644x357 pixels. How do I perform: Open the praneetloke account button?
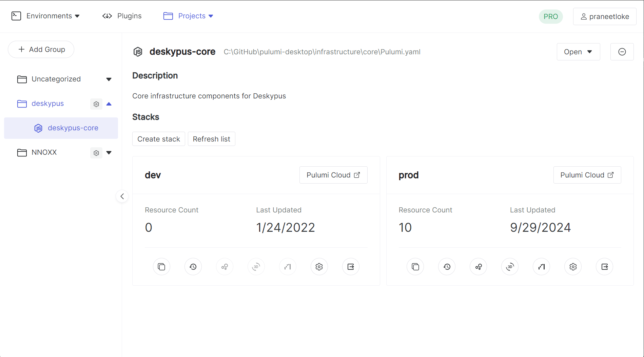click(x=605, y=17)
